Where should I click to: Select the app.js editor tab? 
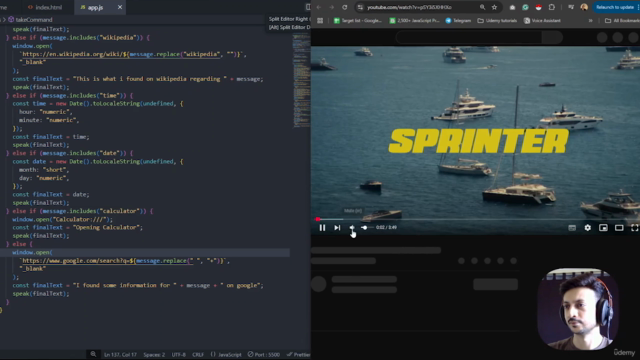95,7
